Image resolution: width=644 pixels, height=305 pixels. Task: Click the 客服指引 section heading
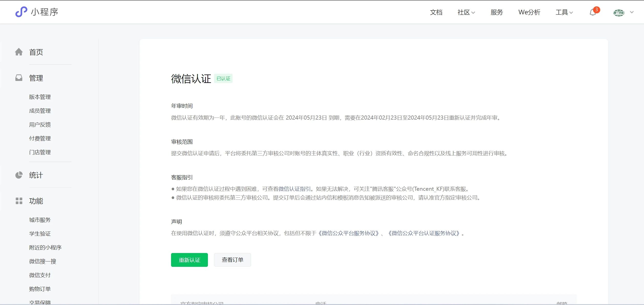(182, 177)
